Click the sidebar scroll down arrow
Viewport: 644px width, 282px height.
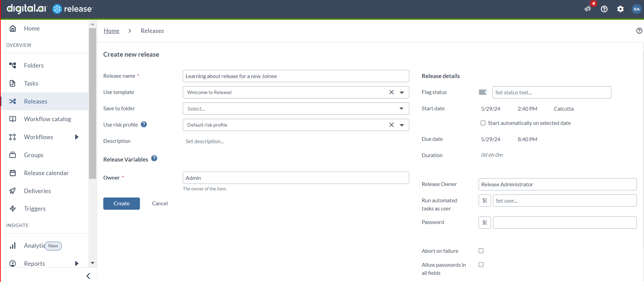[92, 263]
